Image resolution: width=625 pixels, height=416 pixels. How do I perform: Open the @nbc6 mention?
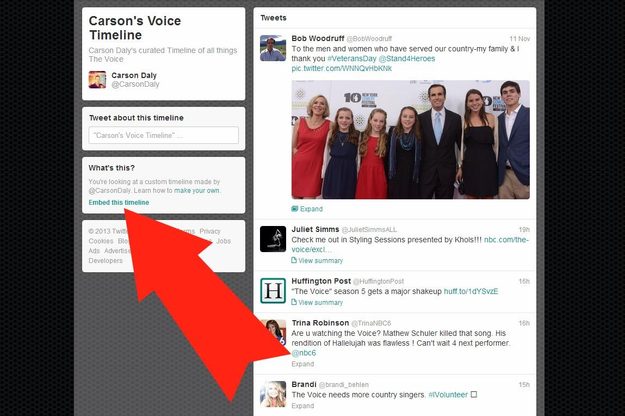(304, 353)
